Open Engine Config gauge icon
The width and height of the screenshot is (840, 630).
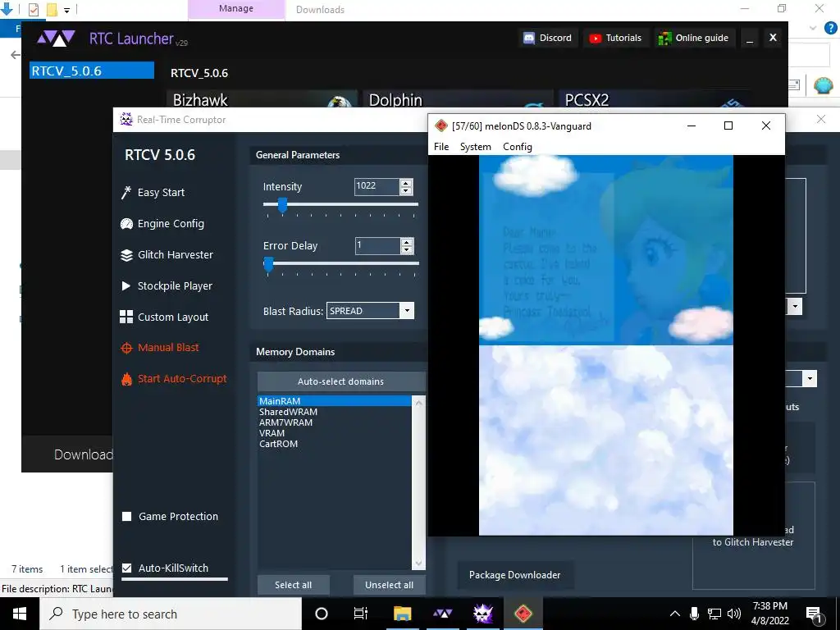pos(126,223)
